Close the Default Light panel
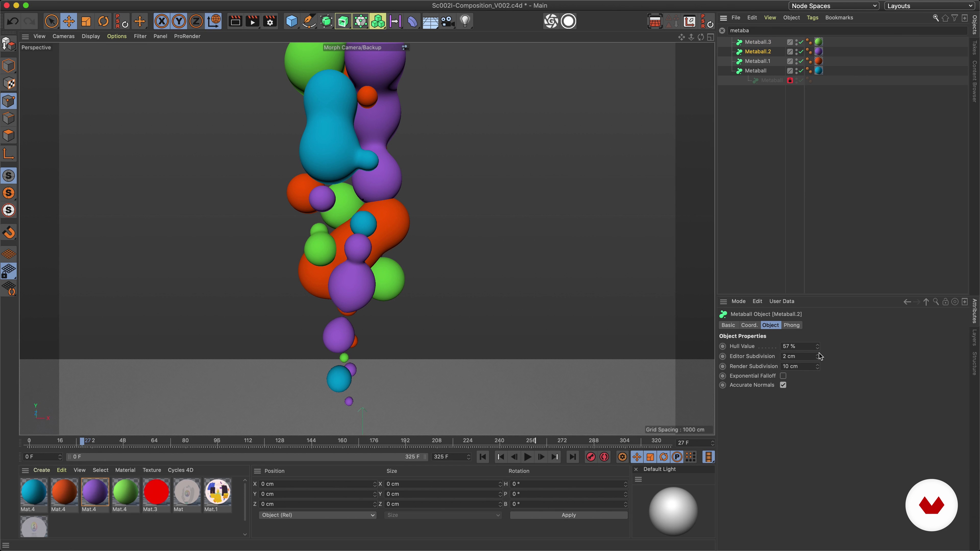This screenshot has width=980, height=551. (636, 469)
